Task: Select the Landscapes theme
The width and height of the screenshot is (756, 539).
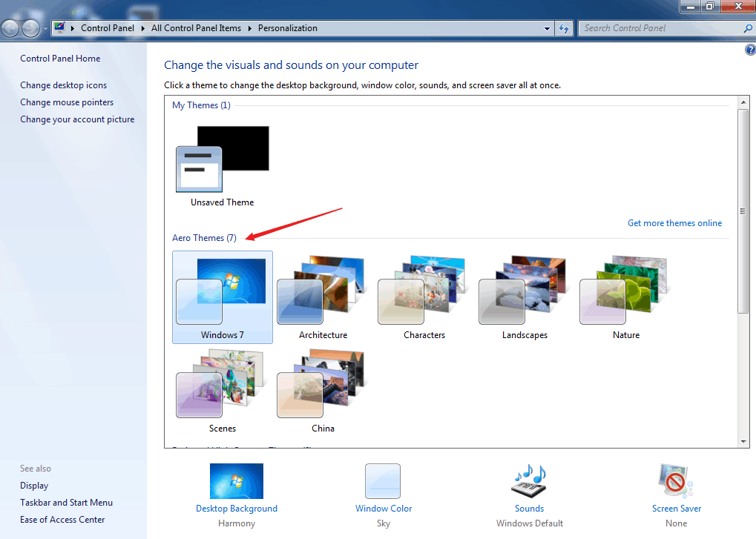Action: tap(525, 297)
